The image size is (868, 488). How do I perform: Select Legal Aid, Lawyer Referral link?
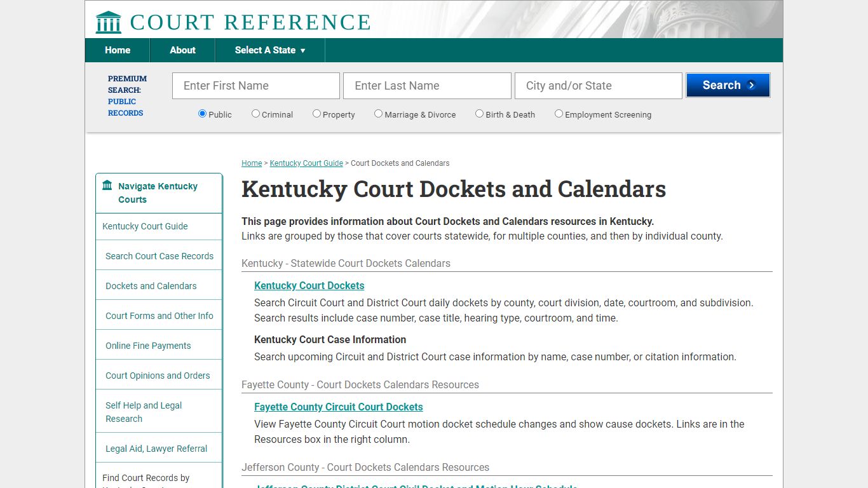(156, 448)
